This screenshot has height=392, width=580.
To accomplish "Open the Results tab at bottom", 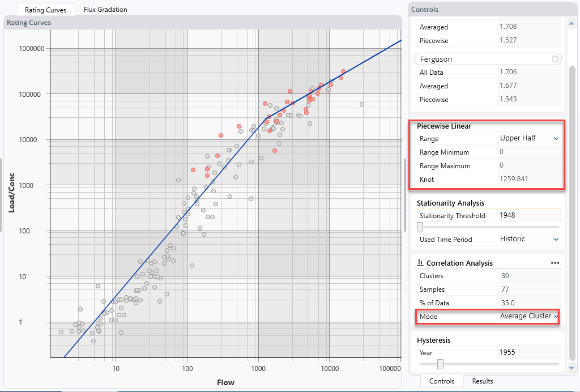I will point(483,381).
